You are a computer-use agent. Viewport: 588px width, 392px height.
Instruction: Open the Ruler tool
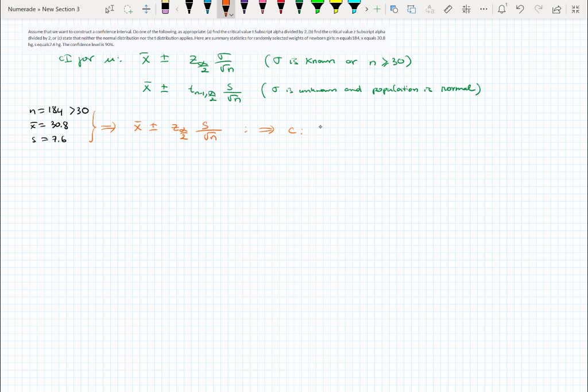(x=448, y=9)
